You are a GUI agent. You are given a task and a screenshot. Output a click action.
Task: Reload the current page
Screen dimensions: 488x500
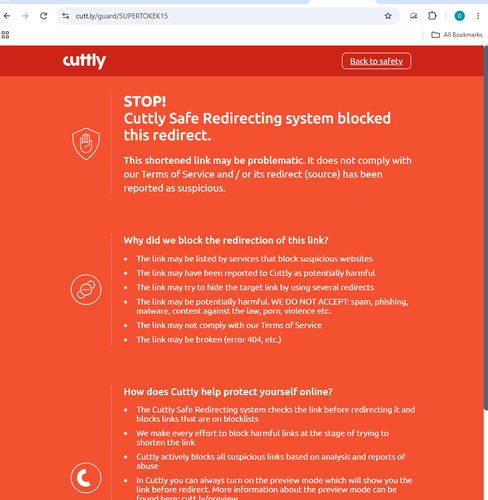[x=43, y=16]
